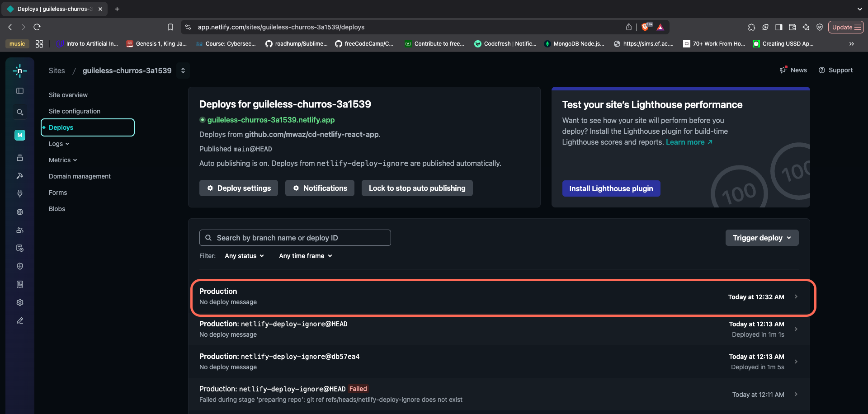Image resolution: width=868 pixels, height=414 pixels.
Task: Click the pencil edit icon in rail
Action: [20, 320]
